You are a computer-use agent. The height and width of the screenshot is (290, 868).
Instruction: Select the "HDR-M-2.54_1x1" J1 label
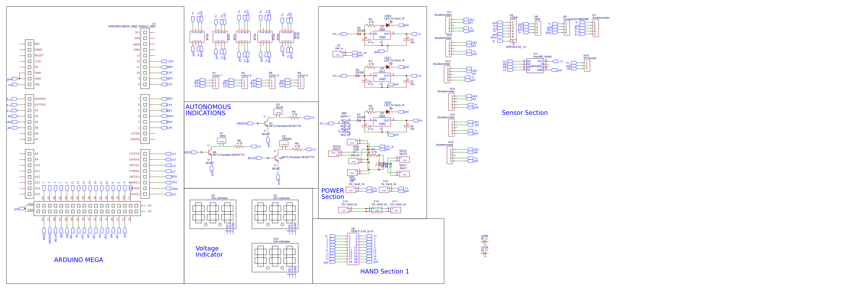pos(516,47)
